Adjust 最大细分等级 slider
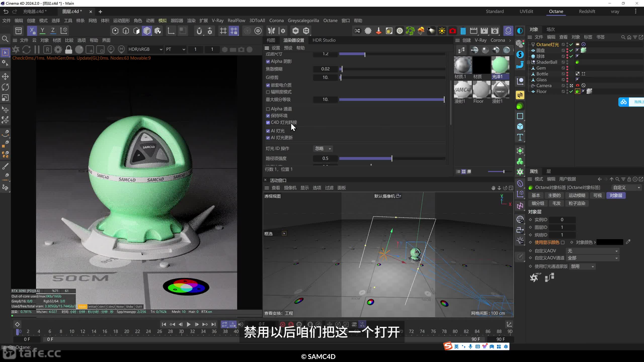644x362 pixels. click(392, 100)
